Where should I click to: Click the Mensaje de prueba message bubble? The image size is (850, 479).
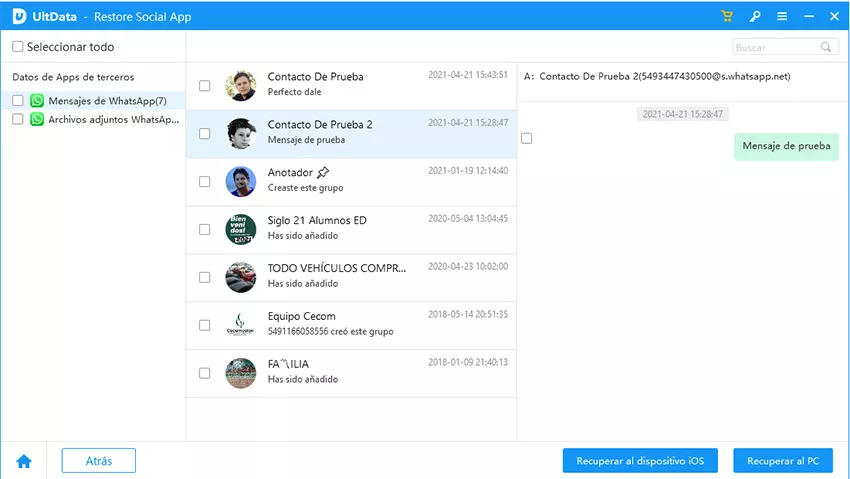coord(786,146)
